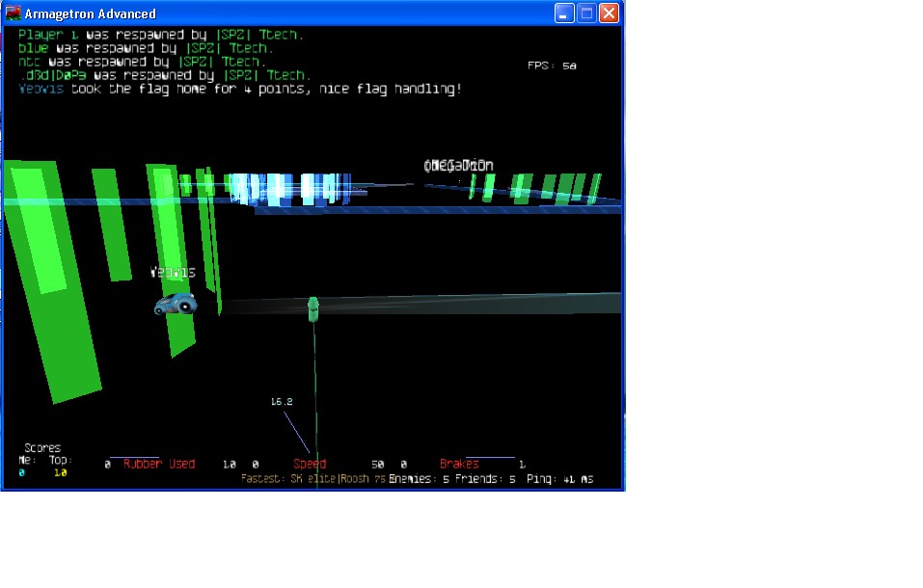This screenshot has width=923, height=588.
Task: Click the '.dBd|DaPa was respawned' chat line
Action: click(x=165, y=75)
